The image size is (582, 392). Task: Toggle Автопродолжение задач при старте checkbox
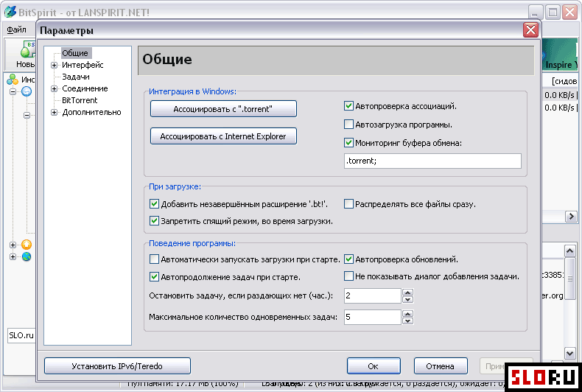click(x=154, y=276)
